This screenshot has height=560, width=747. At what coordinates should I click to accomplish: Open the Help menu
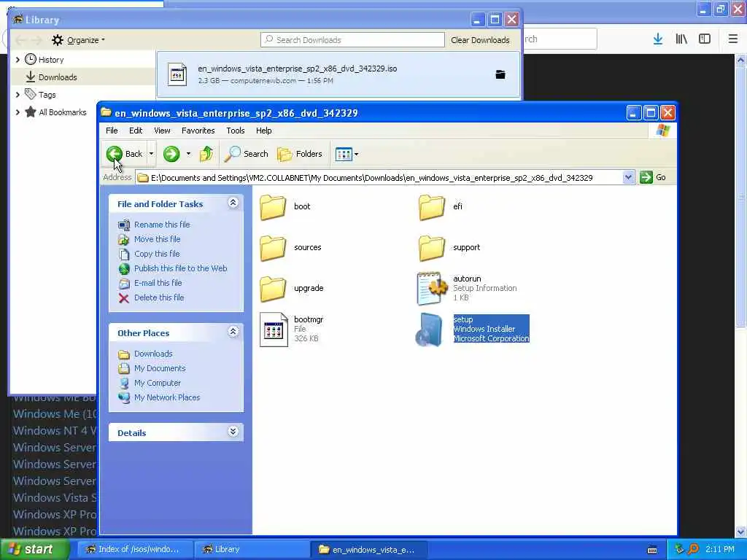pyautogui.click(x=263, y=131)
